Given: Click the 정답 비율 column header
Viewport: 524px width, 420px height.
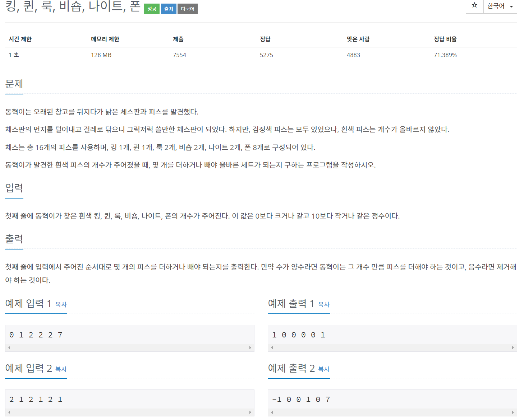Looking at the screenshot, I should tap(445, 39).
